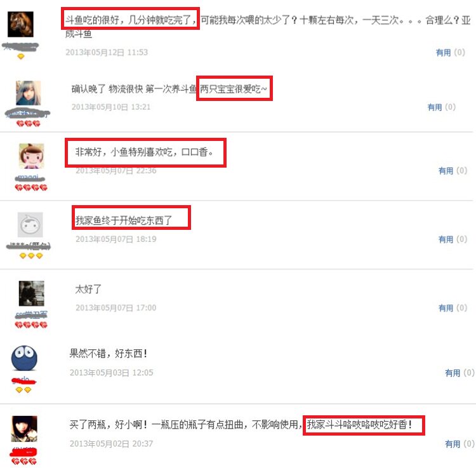Screen dimensions: 476x468
Task: Click the dark-haired girl avatar in the last review
Action: click(x=24, y=429)
